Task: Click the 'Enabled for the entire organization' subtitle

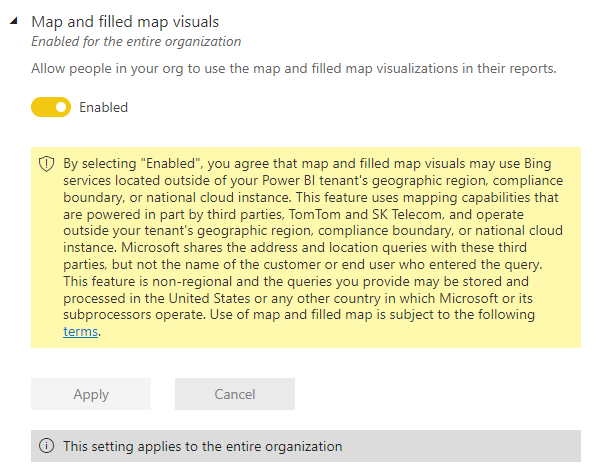Action: 136,41
